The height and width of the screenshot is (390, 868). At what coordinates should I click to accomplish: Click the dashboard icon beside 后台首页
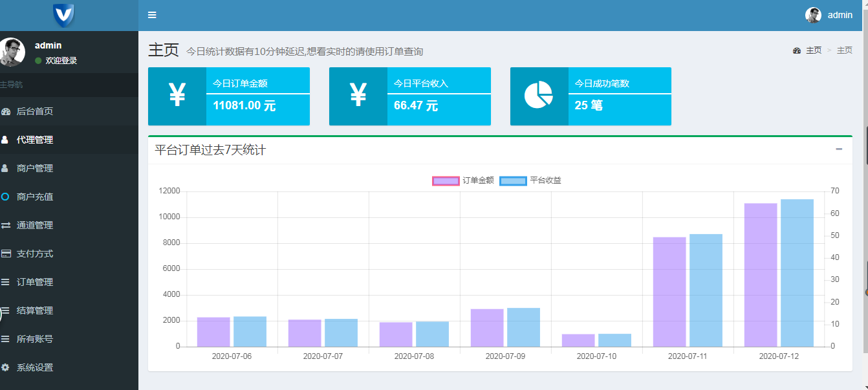click(x=6, y=111)
